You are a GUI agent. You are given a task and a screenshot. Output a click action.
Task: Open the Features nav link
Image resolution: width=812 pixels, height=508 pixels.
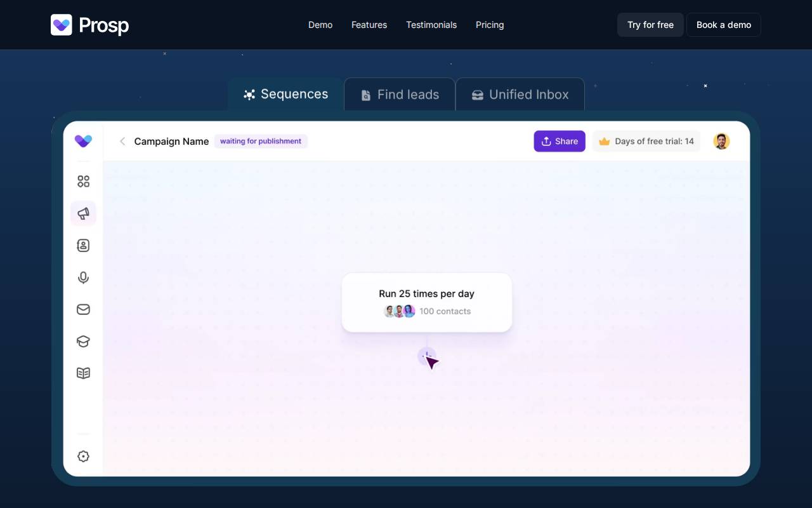click(x=369, y=25)
